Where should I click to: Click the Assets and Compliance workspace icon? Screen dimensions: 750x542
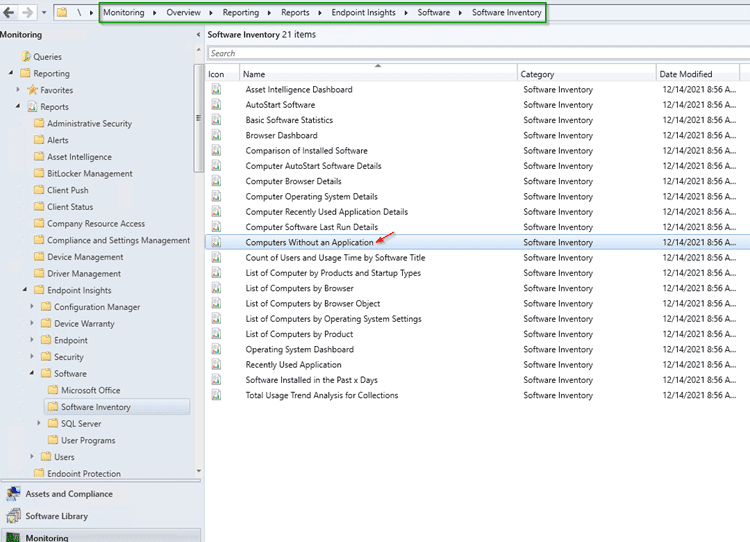pyautogui.click(x=13, y=494)
